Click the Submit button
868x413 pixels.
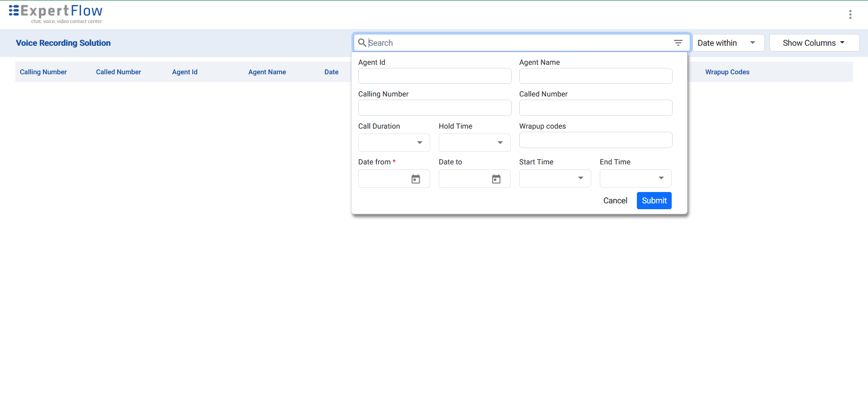click(654, 201)
